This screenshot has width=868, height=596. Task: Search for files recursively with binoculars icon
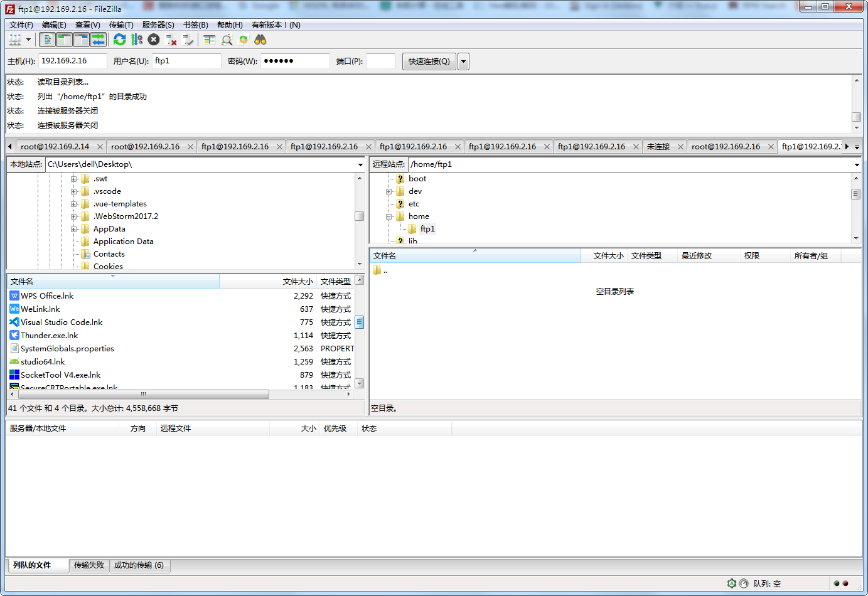pos(260,40)
